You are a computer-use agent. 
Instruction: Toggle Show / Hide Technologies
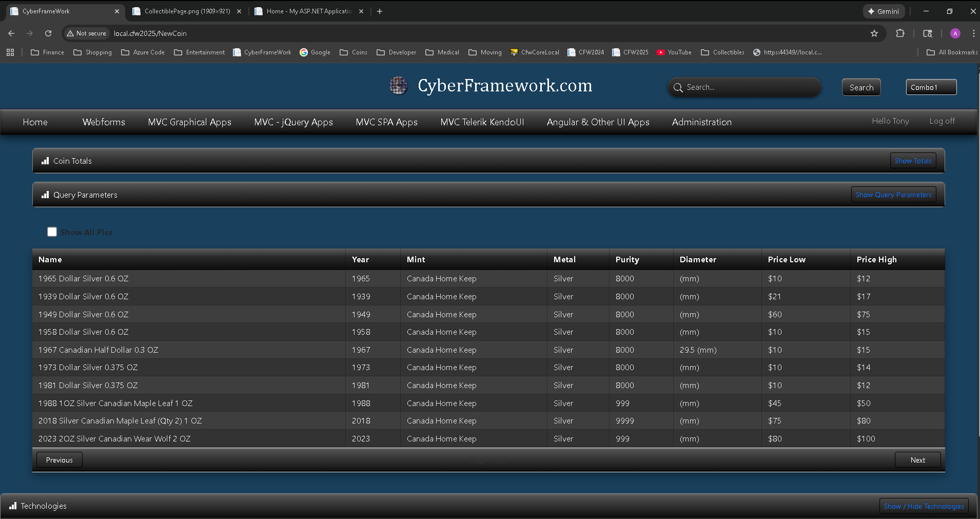[x=924, y=506]
